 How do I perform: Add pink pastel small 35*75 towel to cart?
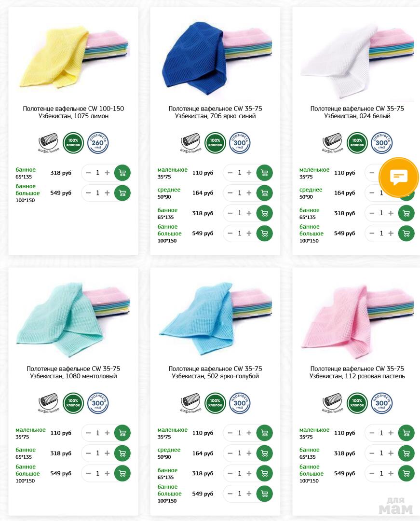406,433
